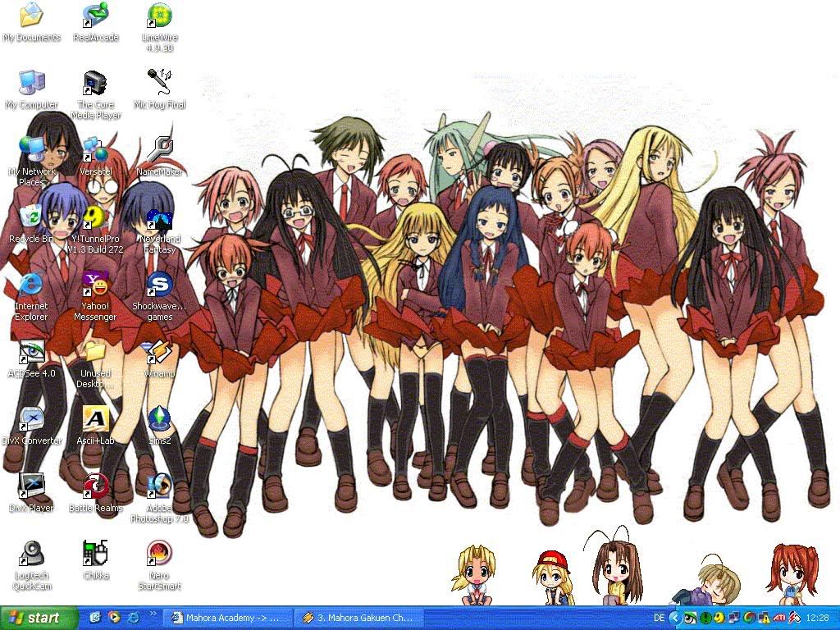Click the ACDSee 4.0 shortcut
Viewport: 840px width, 630px height.
[x=31, y=353]
